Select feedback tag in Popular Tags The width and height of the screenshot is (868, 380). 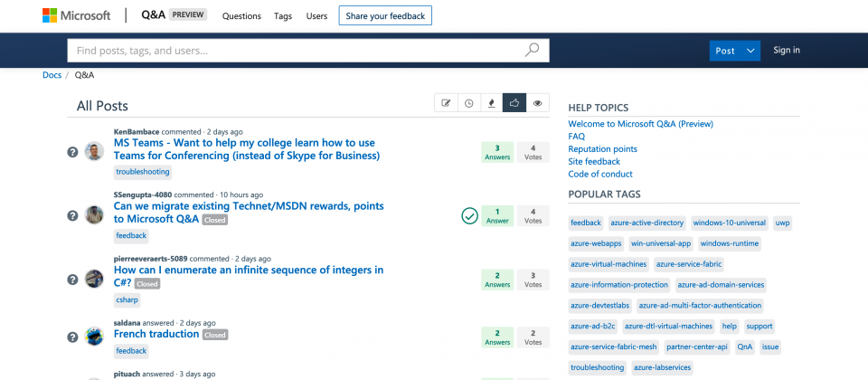pyautogui.click(x=586, y=223)
